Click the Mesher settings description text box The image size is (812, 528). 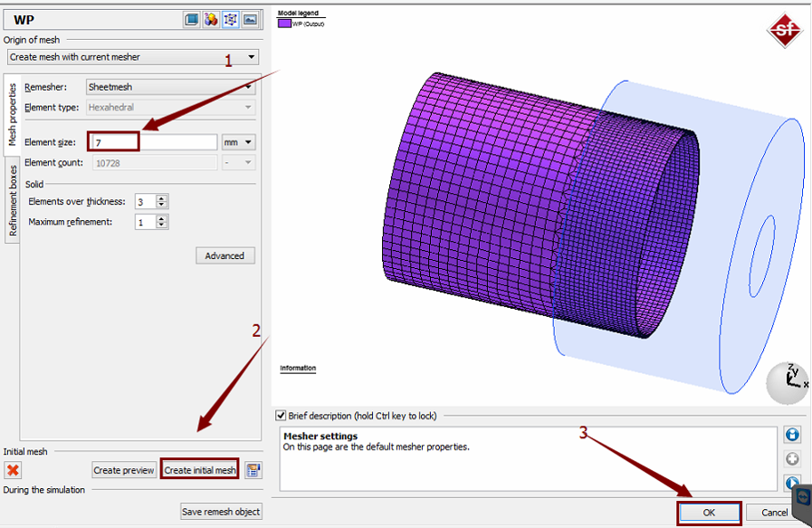(x=529, y=458)
